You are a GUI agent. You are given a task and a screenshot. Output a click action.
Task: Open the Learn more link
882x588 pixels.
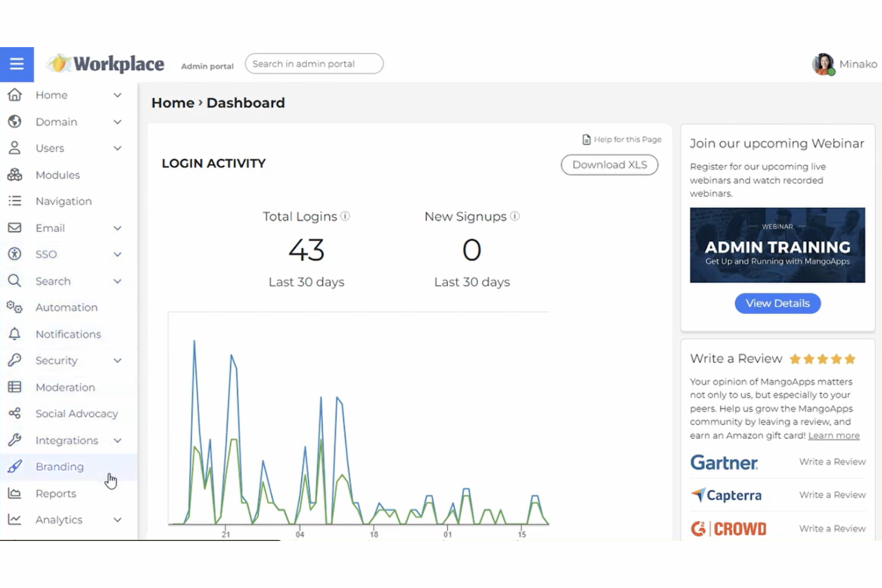click(x=833, y=435)
